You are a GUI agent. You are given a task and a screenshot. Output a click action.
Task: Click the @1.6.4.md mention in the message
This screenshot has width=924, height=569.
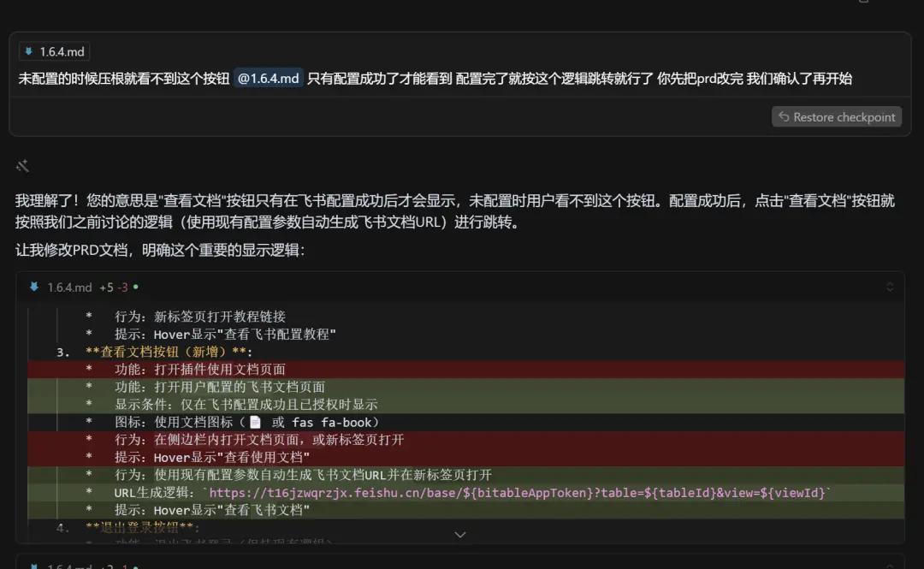click(x=268, y=79)
